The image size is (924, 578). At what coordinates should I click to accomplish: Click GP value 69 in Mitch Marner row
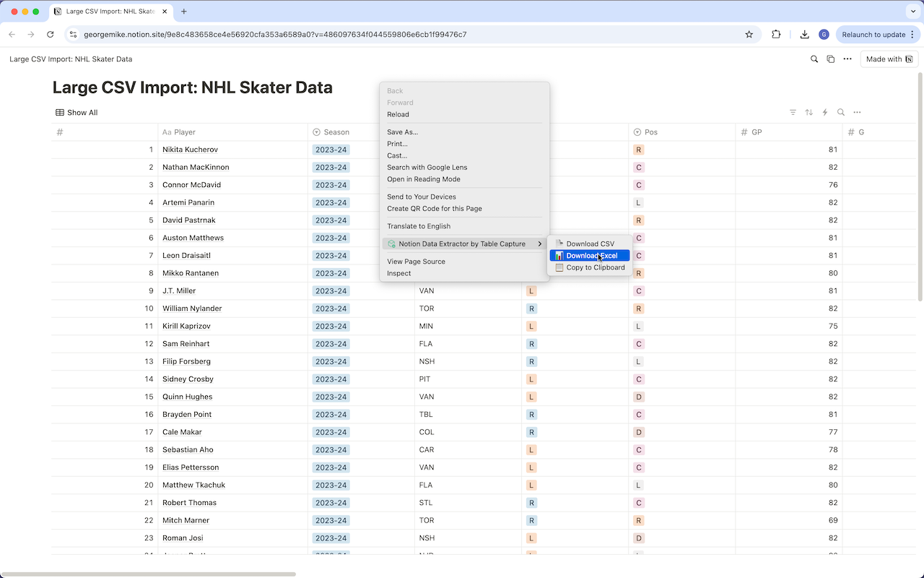pyautogui.click(x=833, y=520)
